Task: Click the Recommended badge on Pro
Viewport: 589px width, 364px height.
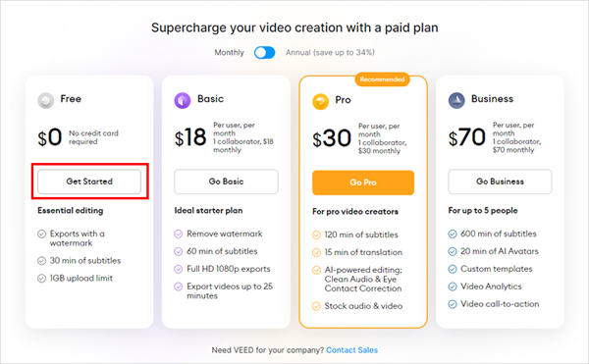Action: point(383,79)
